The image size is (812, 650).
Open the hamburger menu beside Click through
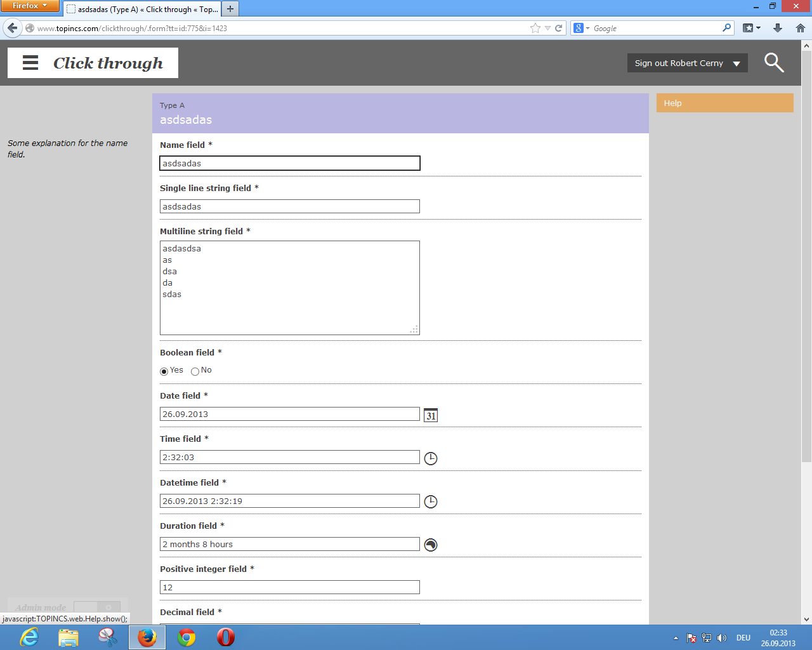click(30, 63)
